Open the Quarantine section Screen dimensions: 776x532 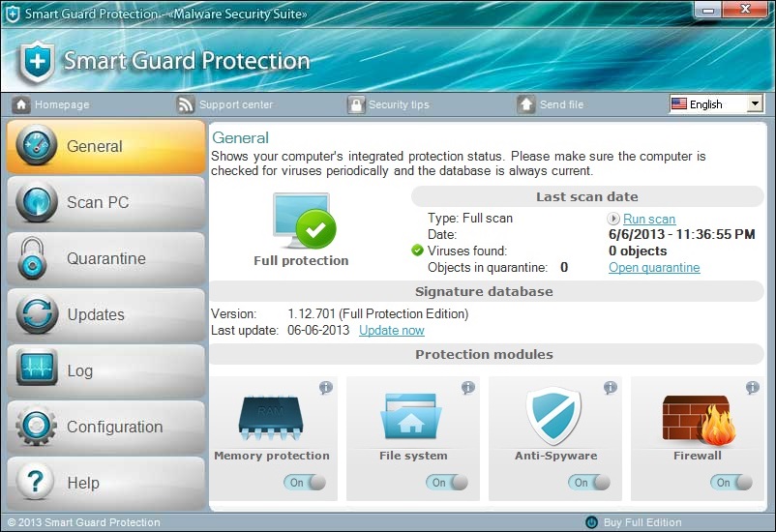(x=105, y=258)
